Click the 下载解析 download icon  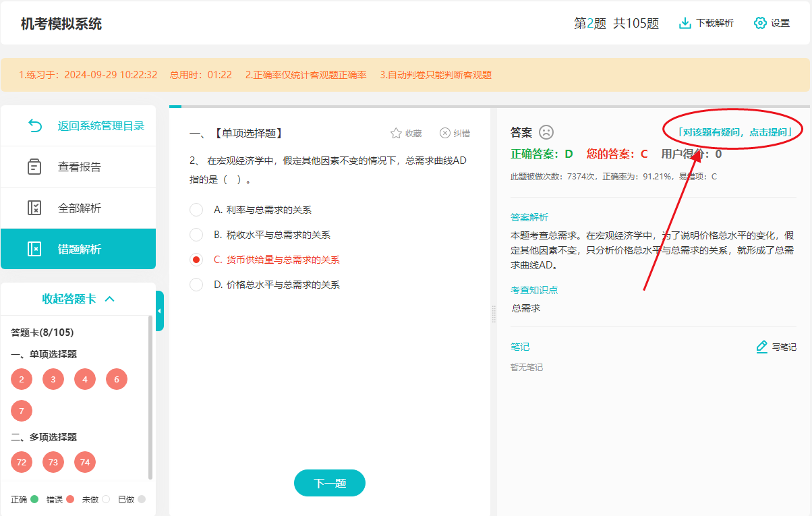tap(687, 22)
